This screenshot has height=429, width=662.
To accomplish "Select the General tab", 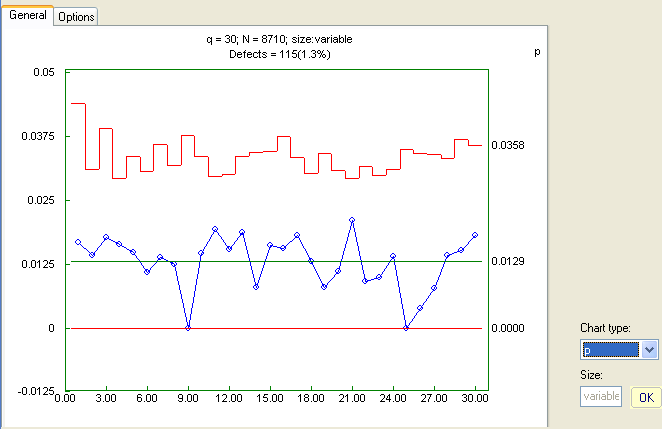I will 27,16.
